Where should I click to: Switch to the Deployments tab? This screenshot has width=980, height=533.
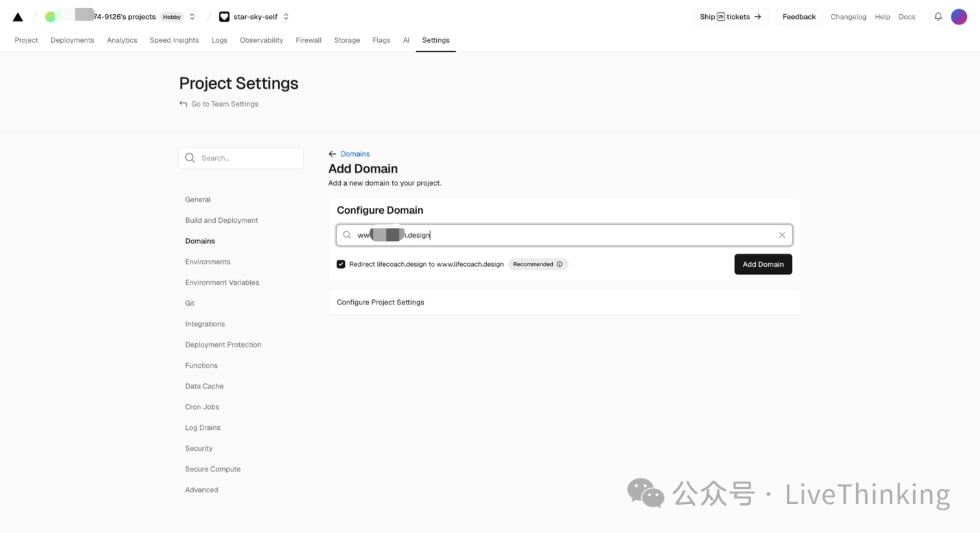pyautogui.click(x=73, y=40)
